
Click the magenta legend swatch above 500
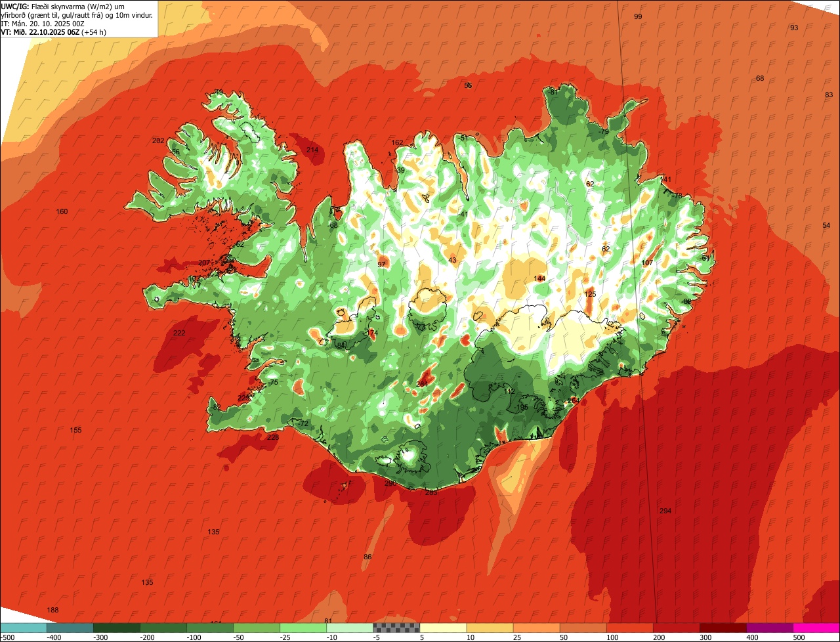[x=816, y=628]
